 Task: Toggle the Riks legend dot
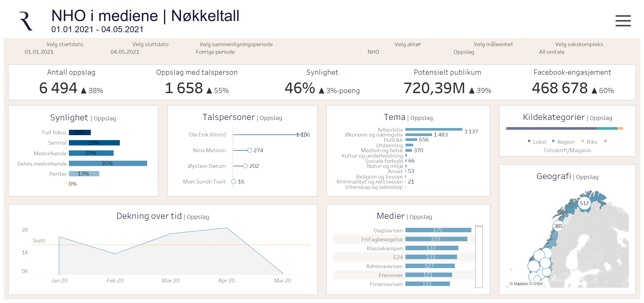pos(583,141)
